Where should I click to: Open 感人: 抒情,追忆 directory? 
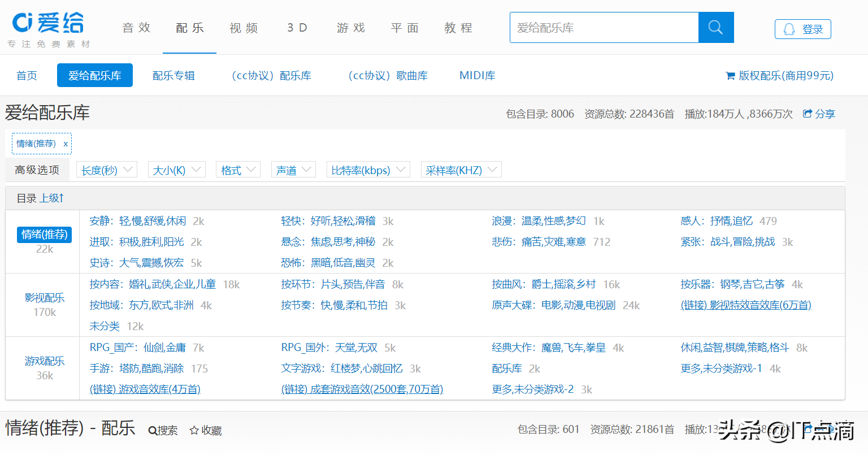tap(717, 221)
